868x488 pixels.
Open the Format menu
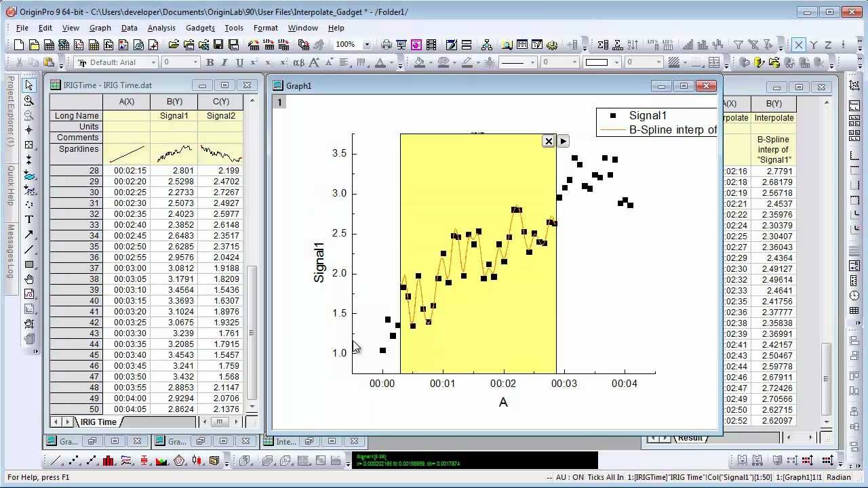[x=265, y=28]
